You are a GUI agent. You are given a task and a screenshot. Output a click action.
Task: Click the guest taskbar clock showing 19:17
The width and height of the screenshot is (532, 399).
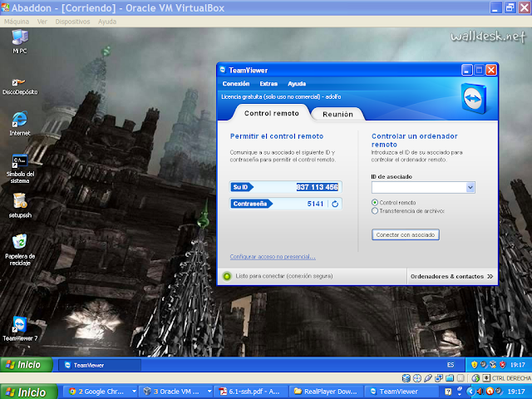(518, 365)
